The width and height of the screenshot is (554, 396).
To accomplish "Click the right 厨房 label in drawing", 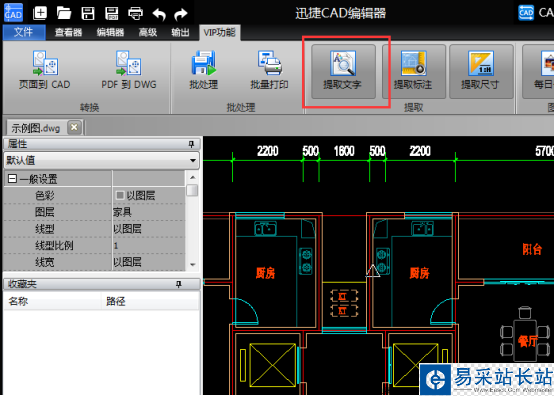I will click(x=419, y=273).
